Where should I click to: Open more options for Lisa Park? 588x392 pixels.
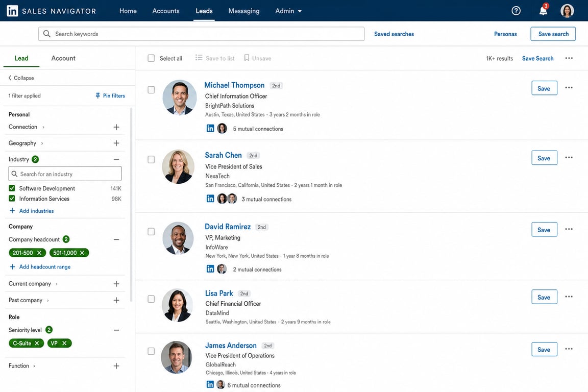[x=569, y=297]
